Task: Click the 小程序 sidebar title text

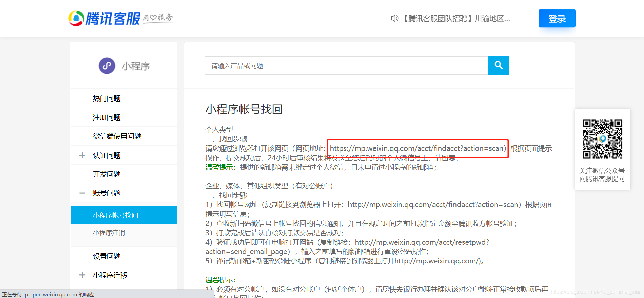Action: point(136,66)
